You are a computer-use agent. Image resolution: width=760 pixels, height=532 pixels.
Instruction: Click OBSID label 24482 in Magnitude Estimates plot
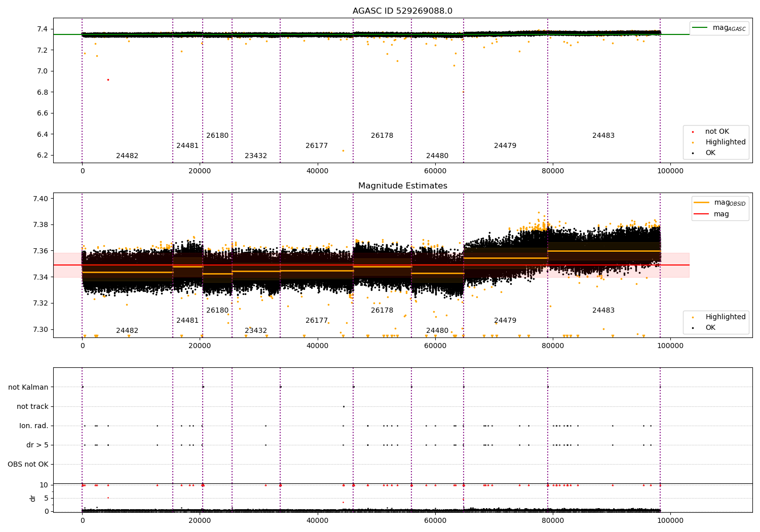(127, 331)
